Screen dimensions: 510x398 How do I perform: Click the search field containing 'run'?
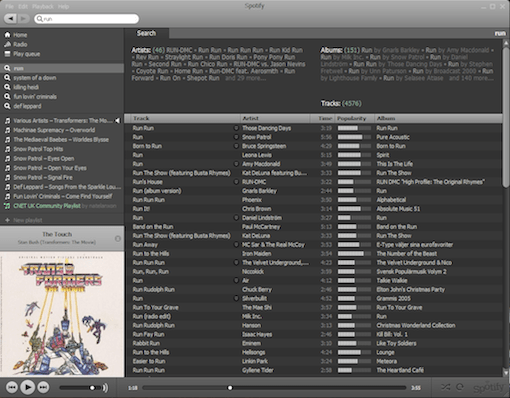pyautogui.click(x=86, y=19)
